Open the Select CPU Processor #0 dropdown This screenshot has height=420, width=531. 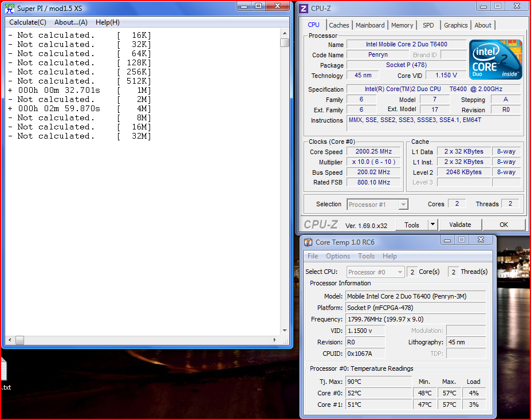coord(375,272)
